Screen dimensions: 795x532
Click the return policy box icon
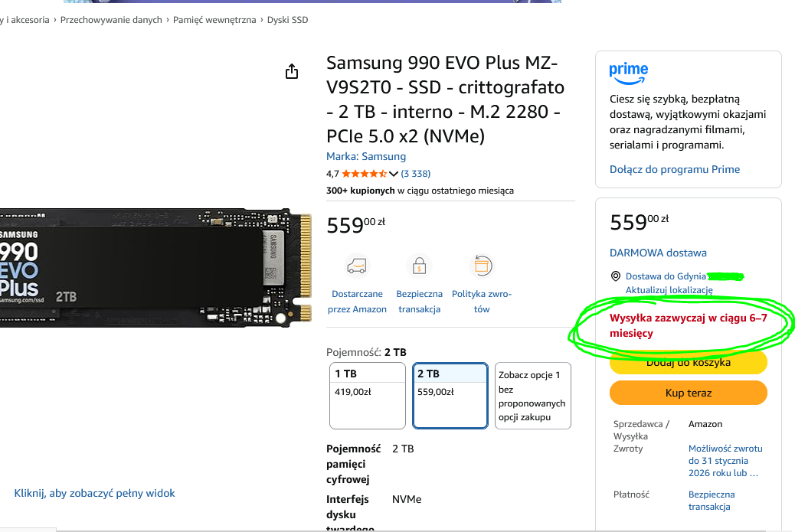482,266
